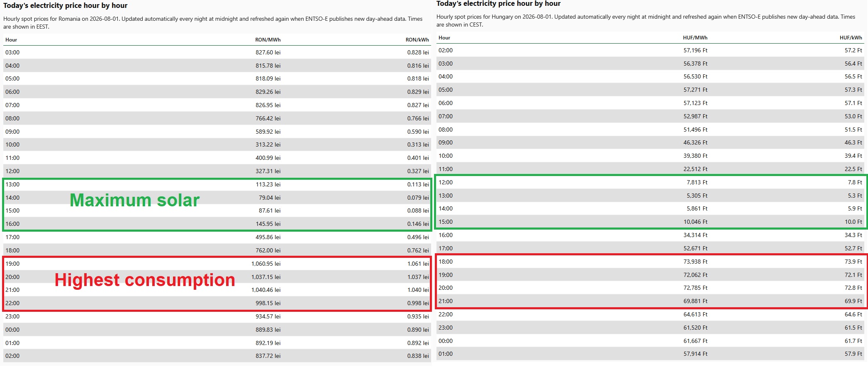Select the 06:00 hour in Romania table
The width and height of the screenshot is (868, 367).
point(12,92)
